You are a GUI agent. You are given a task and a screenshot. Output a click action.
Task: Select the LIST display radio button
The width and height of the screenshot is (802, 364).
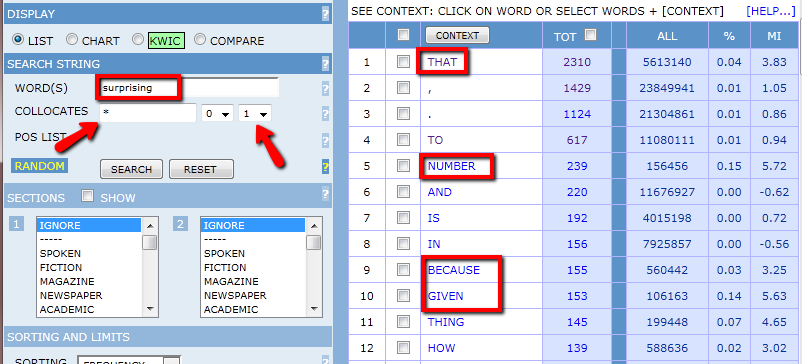(18, 39)
